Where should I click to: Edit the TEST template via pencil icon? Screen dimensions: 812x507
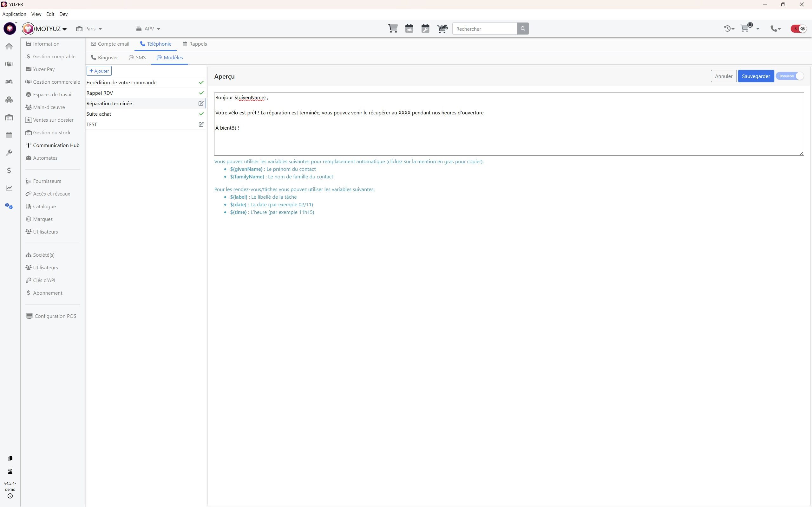(201, 125)
